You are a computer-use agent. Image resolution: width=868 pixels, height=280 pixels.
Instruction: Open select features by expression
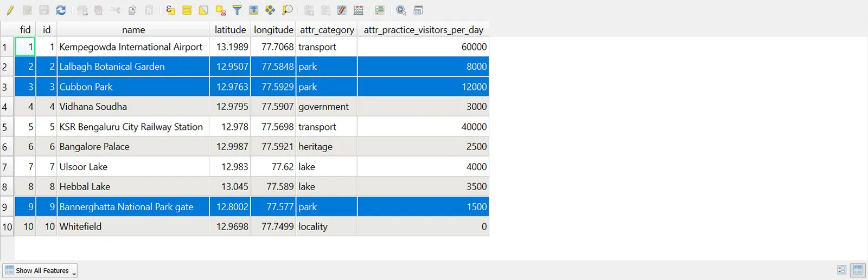[170, 10]
